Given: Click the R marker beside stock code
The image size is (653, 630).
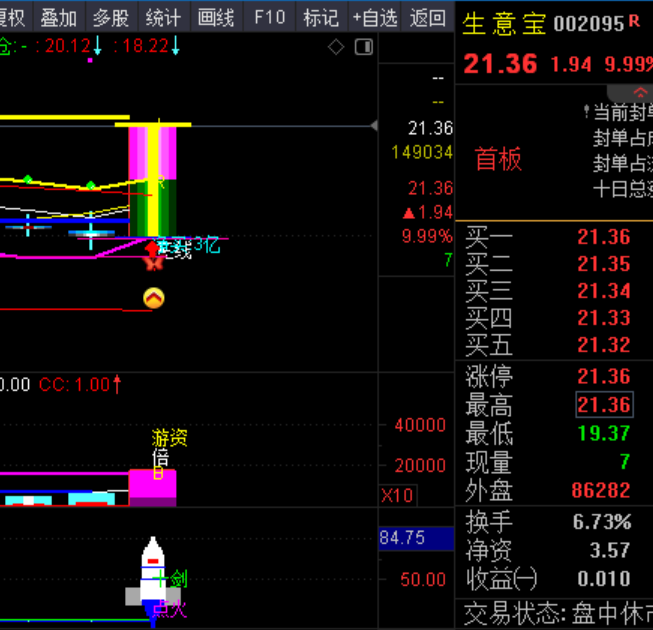Looking at the screenshot, I should click(x=634, y=20).
